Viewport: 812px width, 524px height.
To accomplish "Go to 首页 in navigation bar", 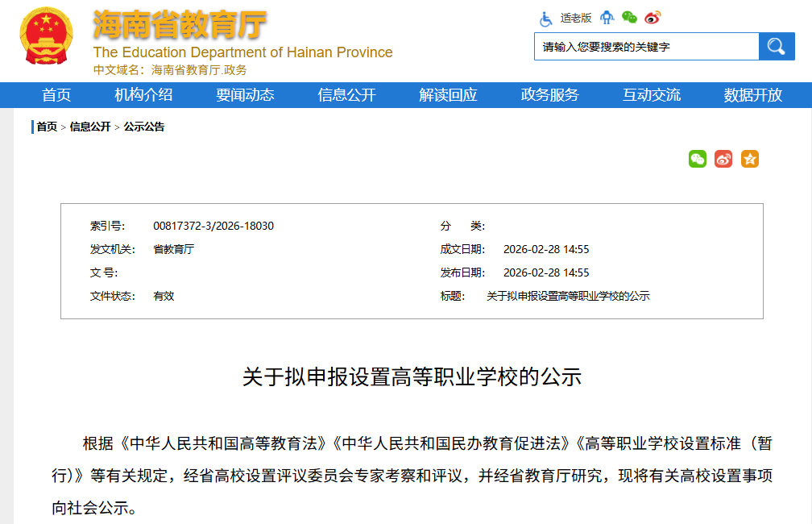I will click(56, 95).
